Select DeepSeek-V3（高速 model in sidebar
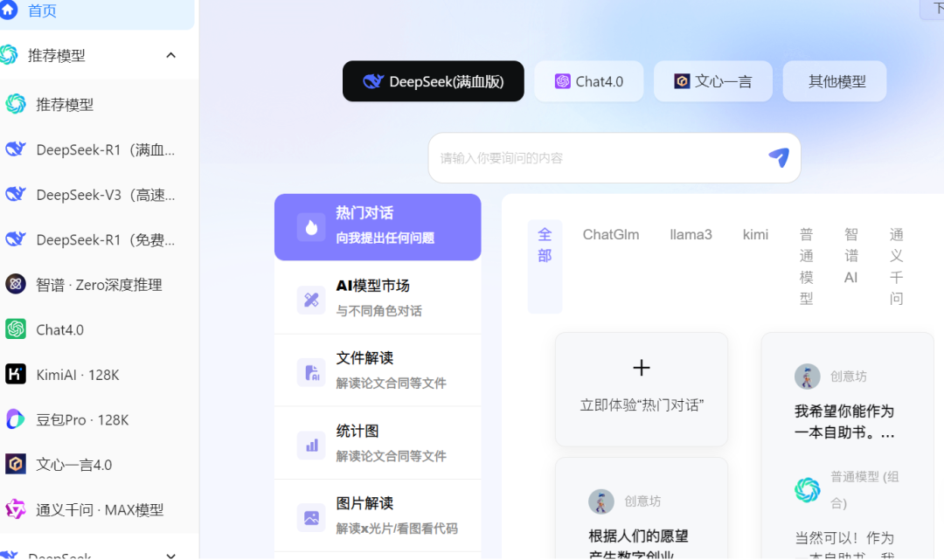The width and height of the screenshot is (944, 560). tap(100, 195)
